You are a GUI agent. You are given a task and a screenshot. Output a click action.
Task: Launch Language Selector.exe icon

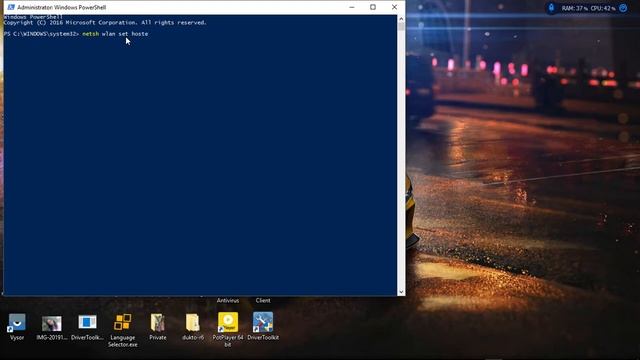[122, 330]
